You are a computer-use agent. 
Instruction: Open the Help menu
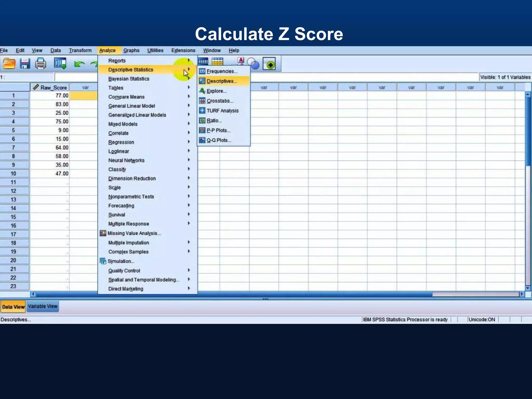click(234, 50)
